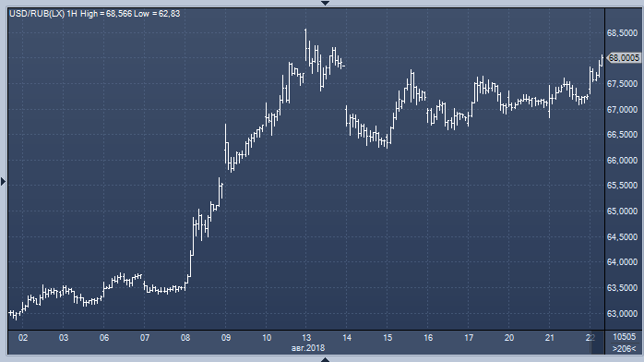Click date label 13 on time axis
Viewport: 644px width, 362px height.
pos(306,338)
